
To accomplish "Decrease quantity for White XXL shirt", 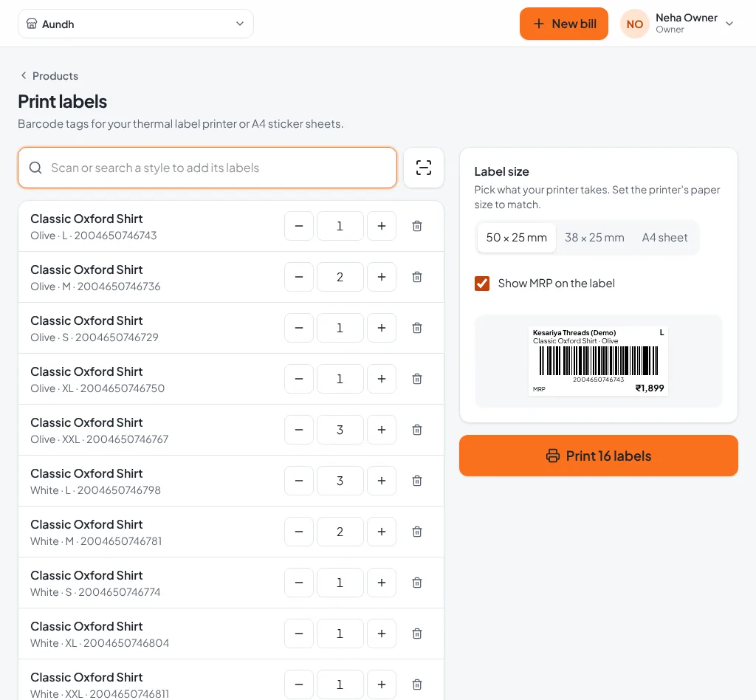I will point(299,684).
